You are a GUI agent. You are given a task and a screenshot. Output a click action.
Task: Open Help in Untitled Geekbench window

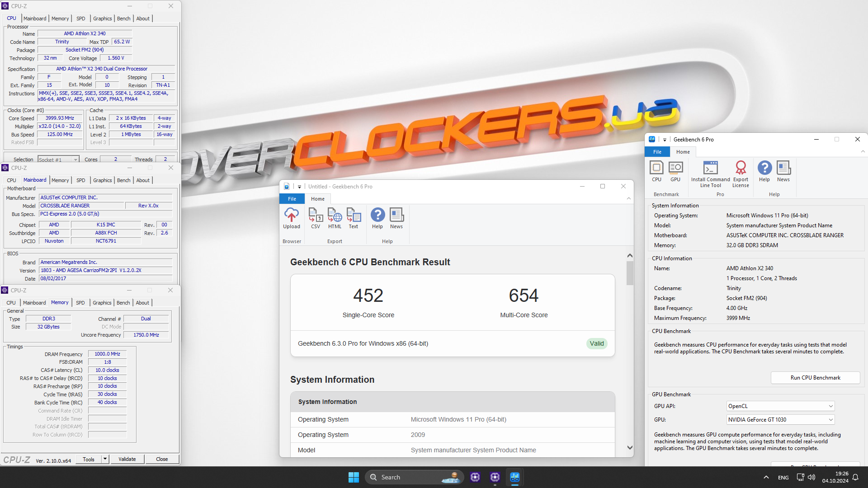377,219
